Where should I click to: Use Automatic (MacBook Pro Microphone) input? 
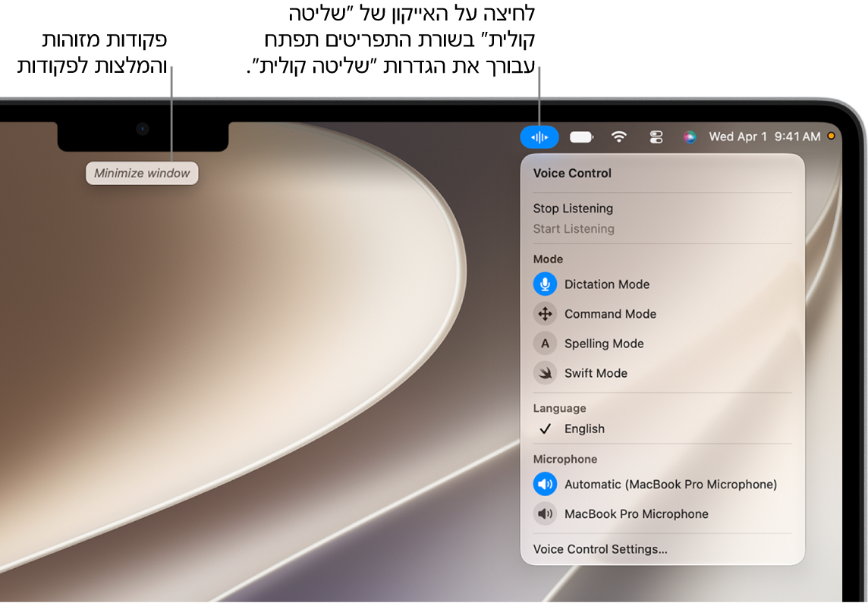pos(671,485)
